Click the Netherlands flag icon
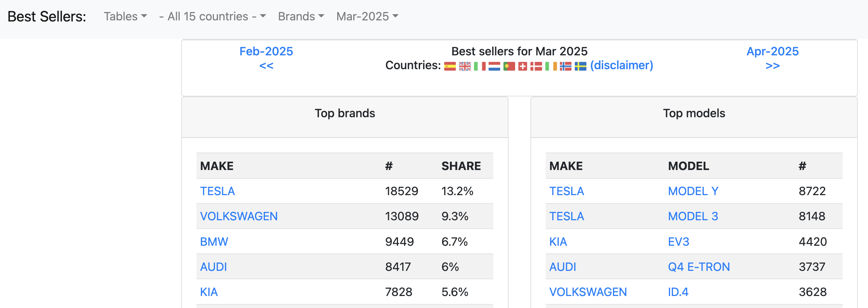This screenshot has width=868, height=308. click(494, 66)
